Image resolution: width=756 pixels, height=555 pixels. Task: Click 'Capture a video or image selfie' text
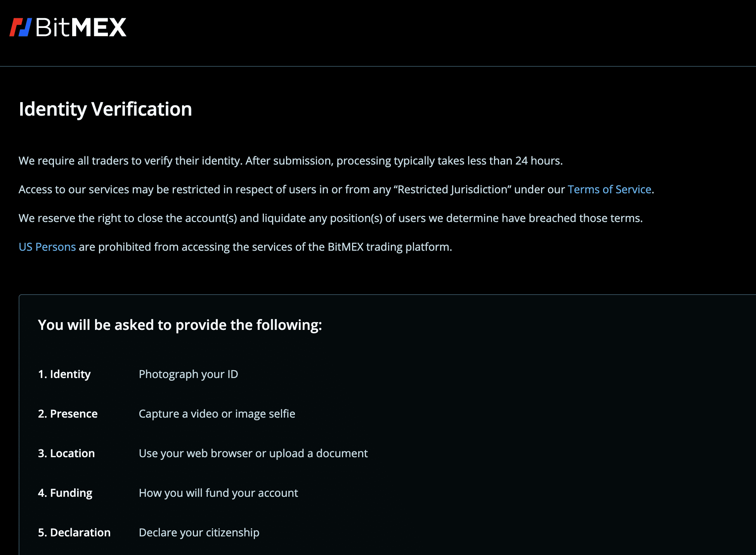point(217,414)
